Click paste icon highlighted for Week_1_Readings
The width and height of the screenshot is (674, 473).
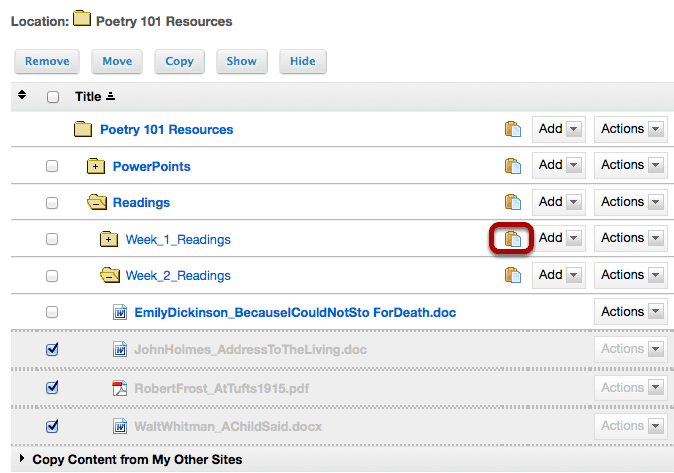pyautogui.click(x=512, y=239)
